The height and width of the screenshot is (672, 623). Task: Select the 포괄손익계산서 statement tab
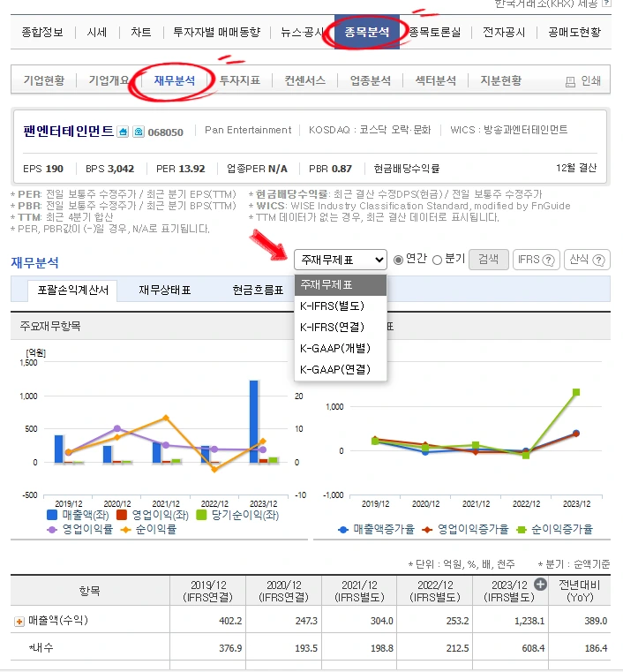tap(72, 291)
